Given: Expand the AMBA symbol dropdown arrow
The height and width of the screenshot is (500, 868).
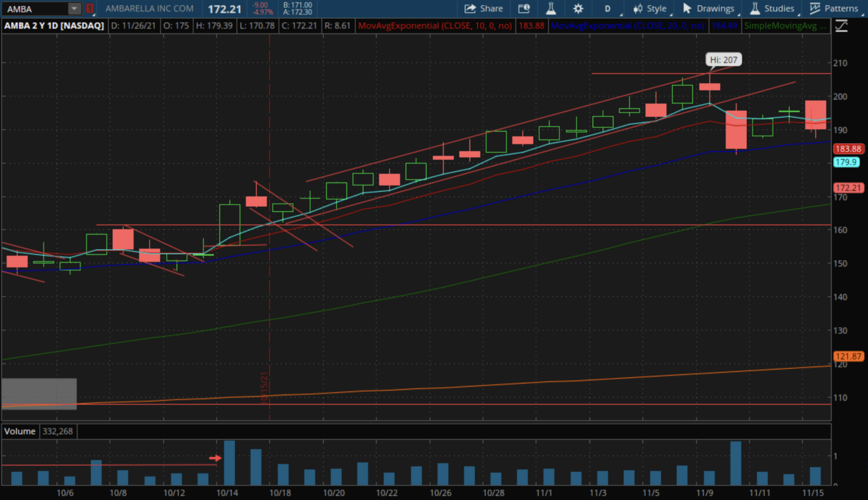Looking at the screenshot, I should (x=74, y=8).
